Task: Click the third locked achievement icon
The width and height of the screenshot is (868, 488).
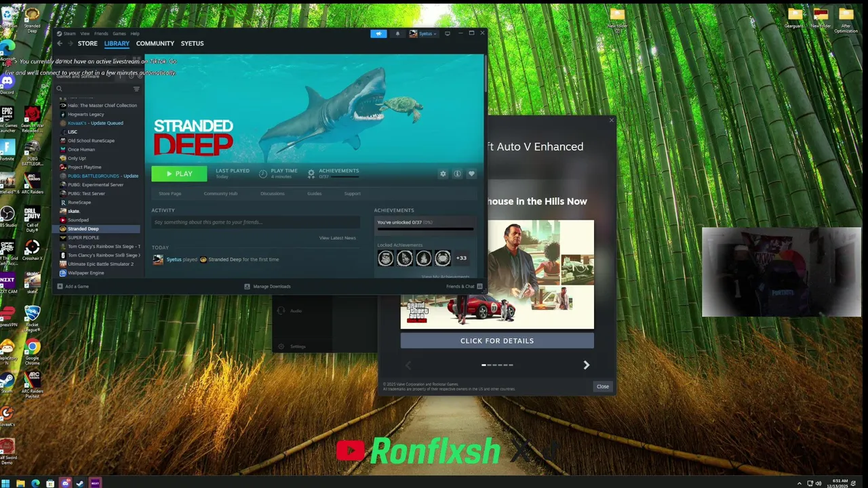Action: [x=423, y=258]
